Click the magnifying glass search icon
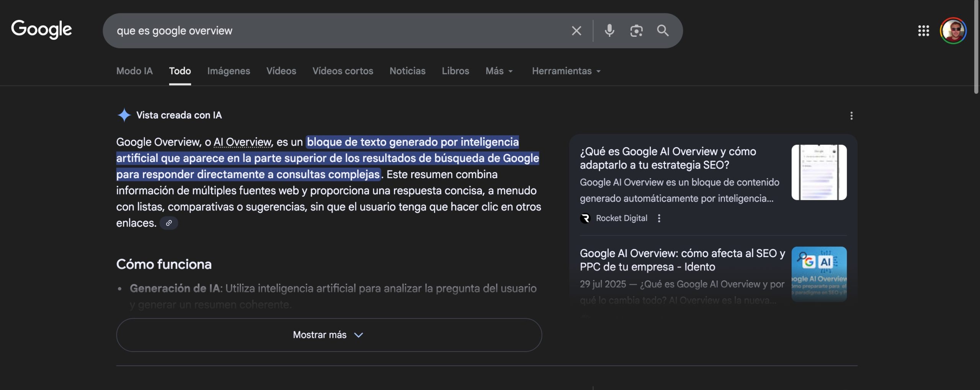This screenshot has width=980, height=390. pyautogui.click(x=663, y=31)
